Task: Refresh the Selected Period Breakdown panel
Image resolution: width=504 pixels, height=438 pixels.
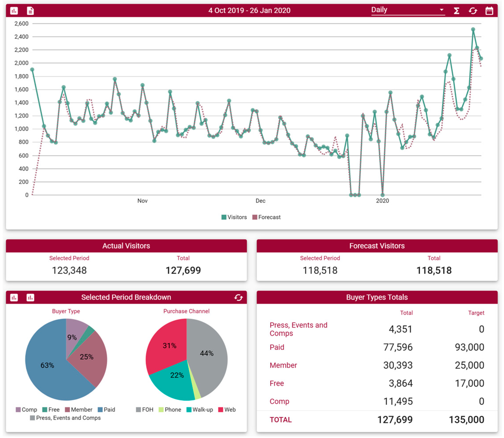Action: point(238,297)
